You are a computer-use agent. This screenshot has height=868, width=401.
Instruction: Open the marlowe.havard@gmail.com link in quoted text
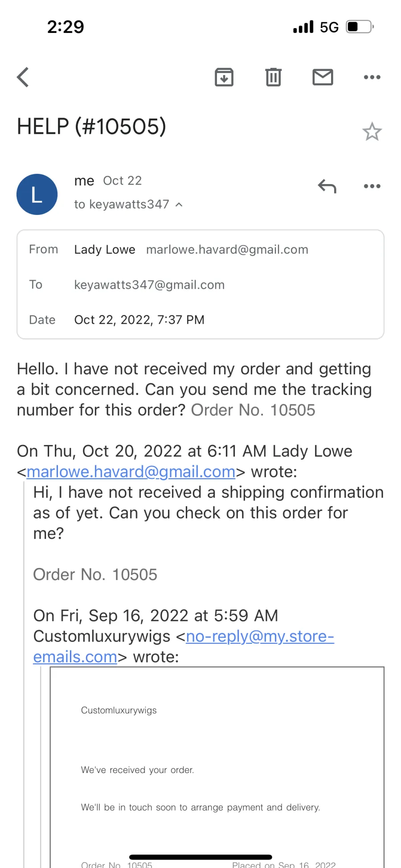pos(131,472)
